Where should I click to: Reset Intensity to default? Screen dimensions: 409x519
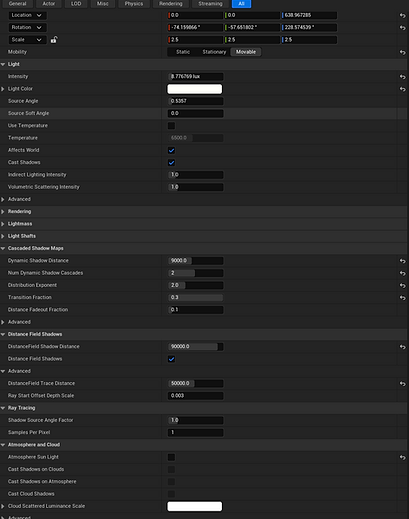[402, 77]
